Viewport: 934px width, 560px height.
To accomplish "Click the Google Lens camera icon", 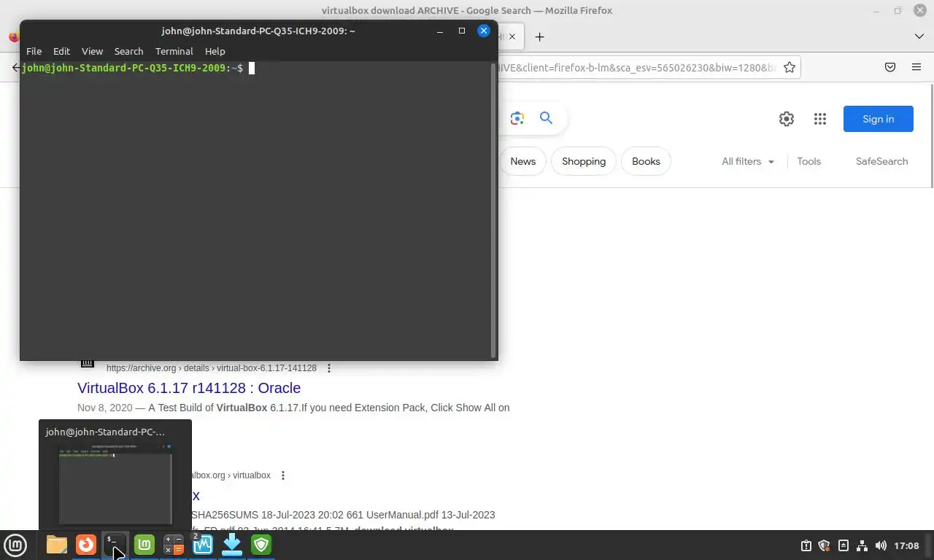I will coord(517,118).
